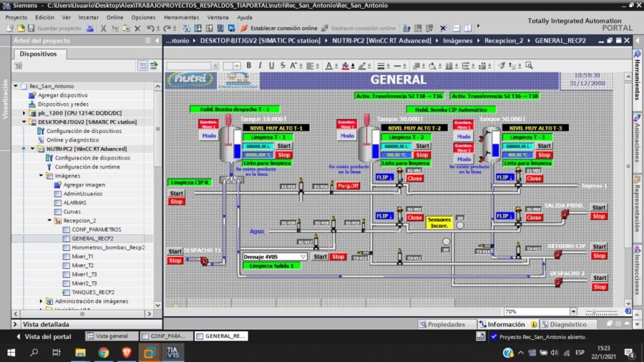Collapse the Imágenes folder
The height and width of the screenshot is (362, 644).
pos(41,176)
